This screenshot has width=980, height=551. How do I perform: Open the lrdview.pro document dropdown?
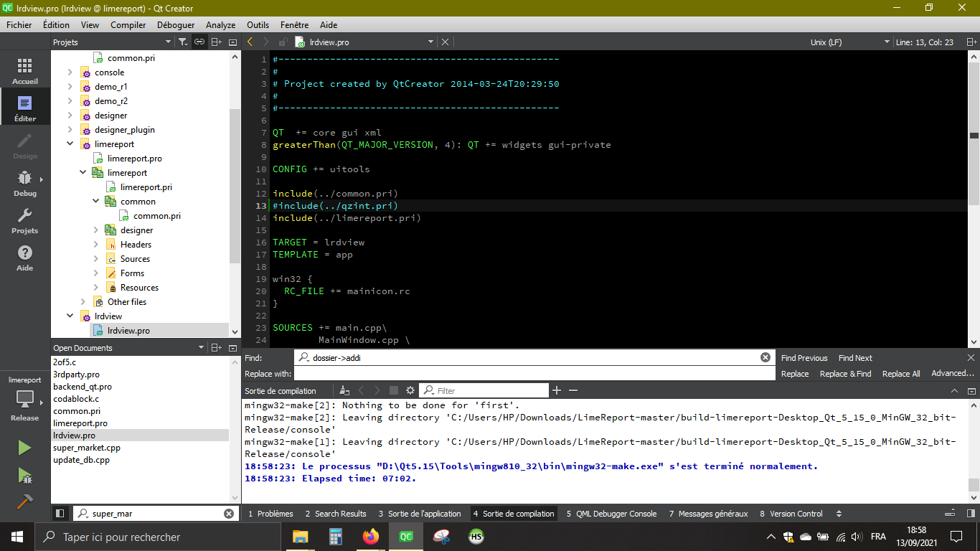pyautogui.click(x=430, y=42)
